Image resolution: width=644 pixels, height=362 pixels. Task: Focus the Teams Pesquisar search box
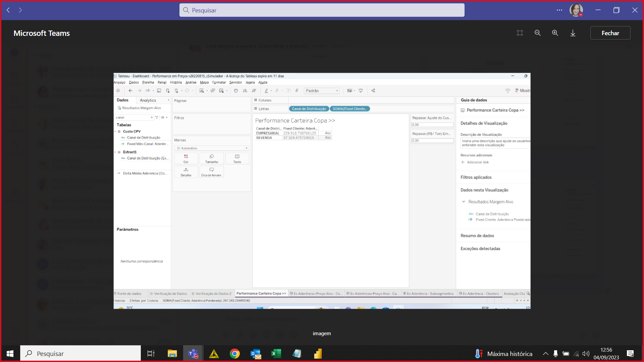[x=322, y=10]
